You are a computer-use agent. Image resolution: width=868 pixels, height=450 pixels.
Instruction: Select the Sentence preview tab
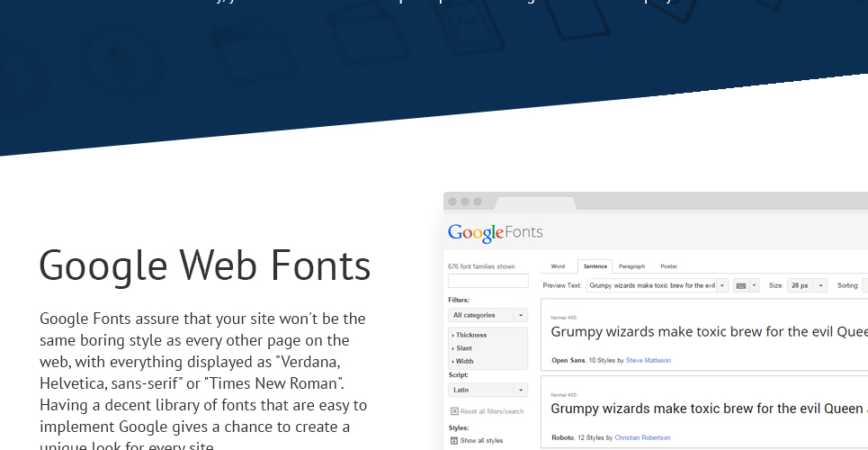595,266
